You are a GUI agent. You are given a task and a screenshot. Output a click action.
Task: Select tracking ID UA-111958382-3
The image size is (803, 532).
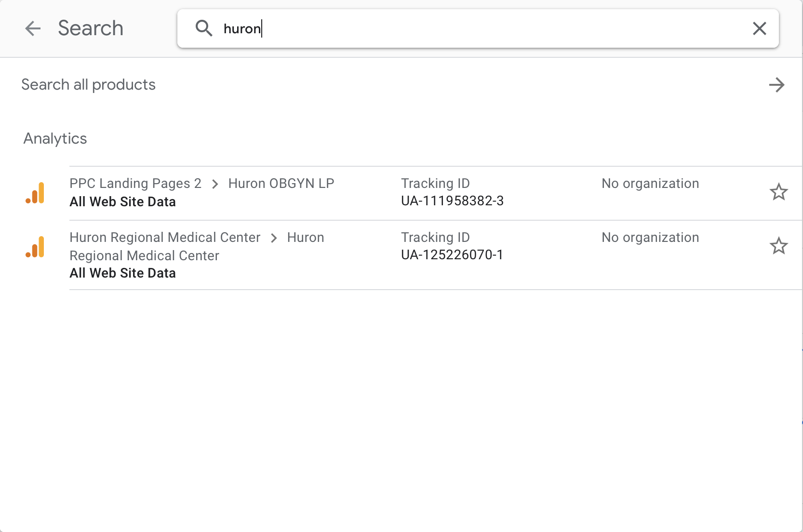[452, 201]
